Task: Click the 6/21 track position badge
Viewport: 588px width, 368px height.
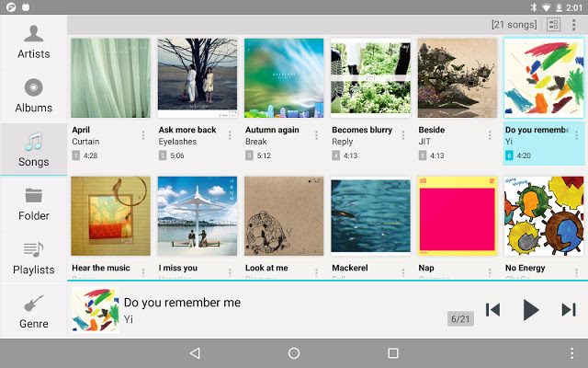Action: [x=460, y=319]
